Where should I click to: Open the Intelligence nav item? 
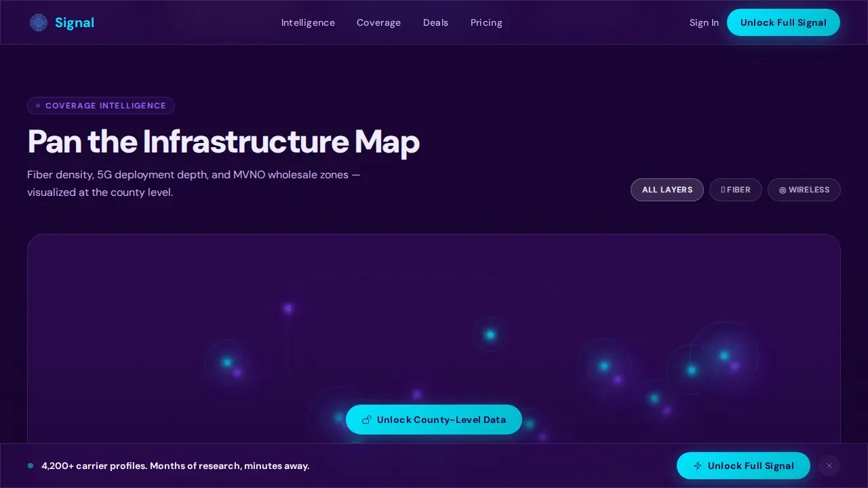[308, 22]
